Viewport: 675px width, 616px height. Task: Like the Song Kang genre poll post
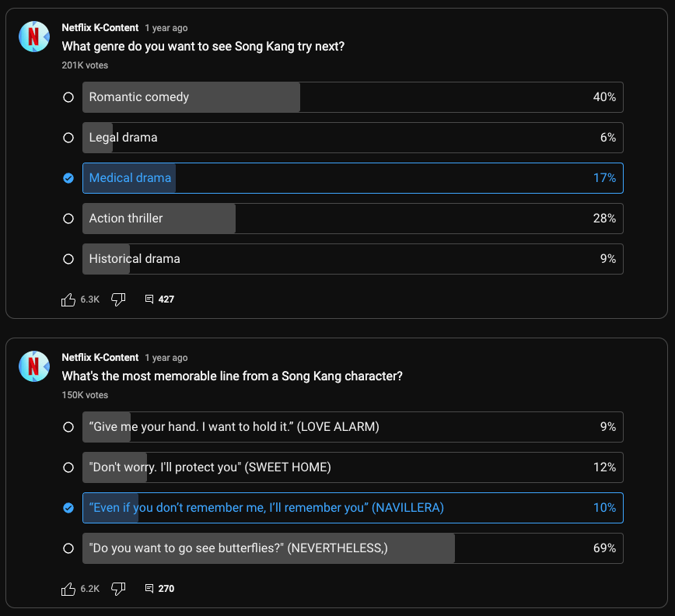[x=68, y=299]
